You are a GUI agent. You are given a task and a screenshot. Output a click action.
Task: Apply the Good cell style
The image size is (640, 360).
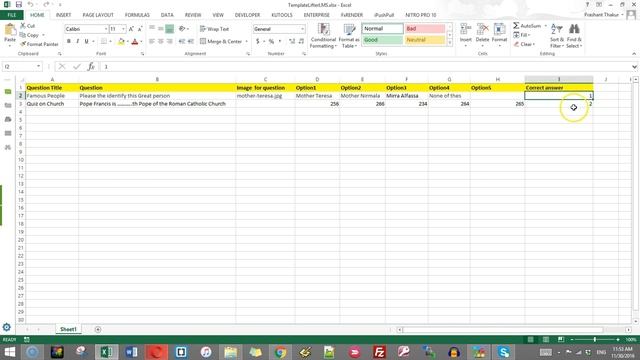pyautogui.click(x=382, y=40)
